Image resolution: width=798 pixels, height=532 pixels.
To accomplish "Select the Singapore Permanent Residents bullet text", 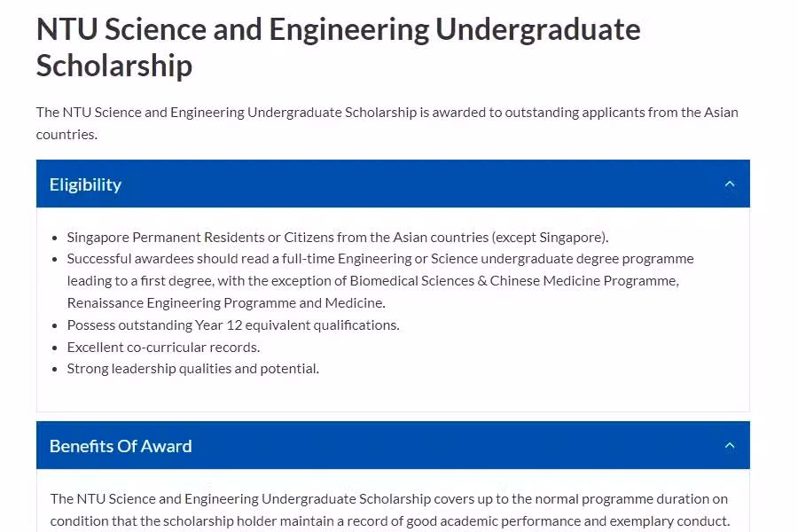I will click(338, 238).
